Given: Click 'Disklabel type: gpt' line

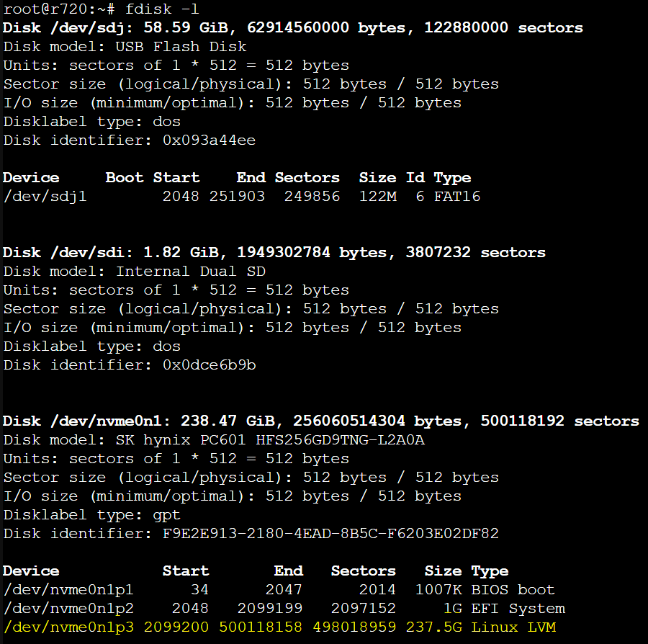Looking at the screenshot, I should click(91, 515).
